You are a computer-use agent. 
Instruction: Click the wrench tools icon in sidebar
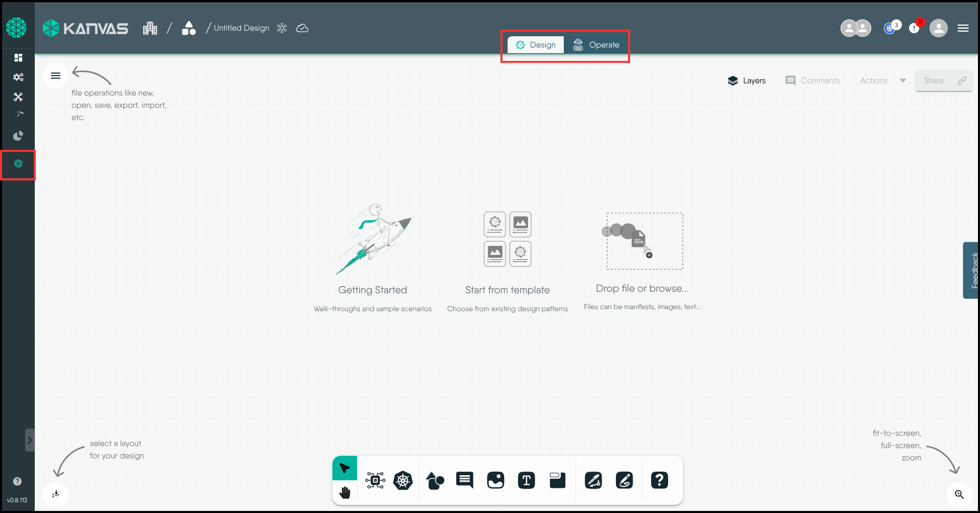pos(18,97)
